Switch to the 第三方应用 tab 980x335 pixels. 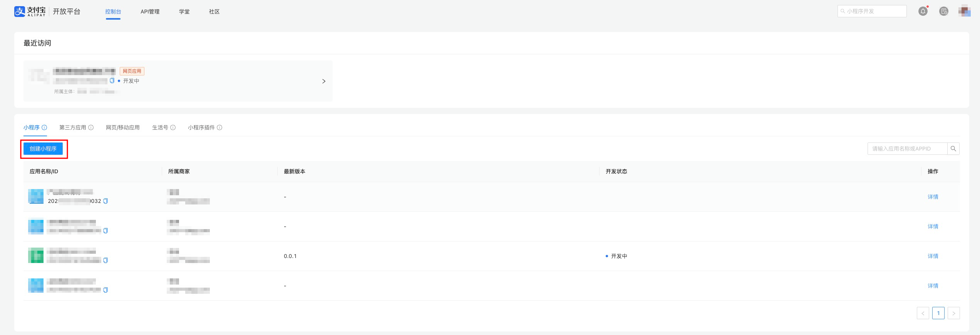pos(73,127)
